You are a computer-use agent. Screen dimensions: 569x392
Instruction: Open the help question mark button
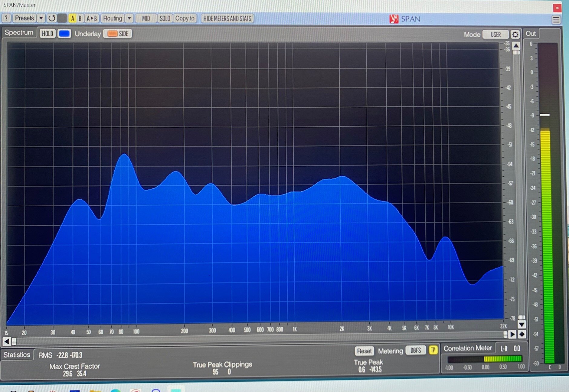coord(6,18)
